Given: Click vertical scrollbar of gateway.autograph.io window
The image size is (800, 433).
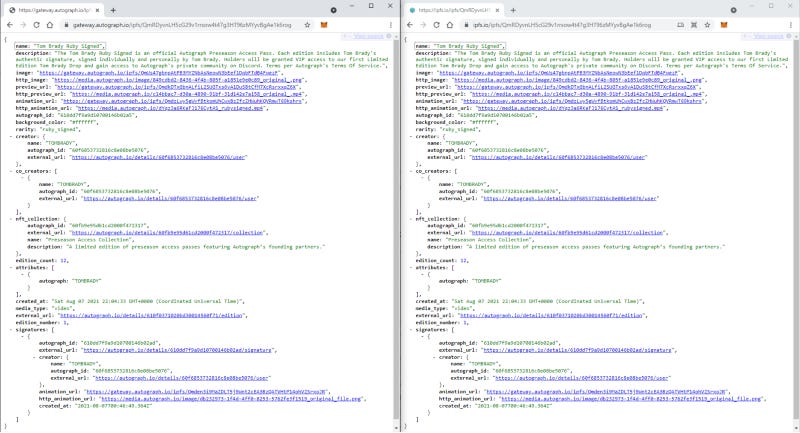Looking at the screenshot, I should (x=396, y=230).
